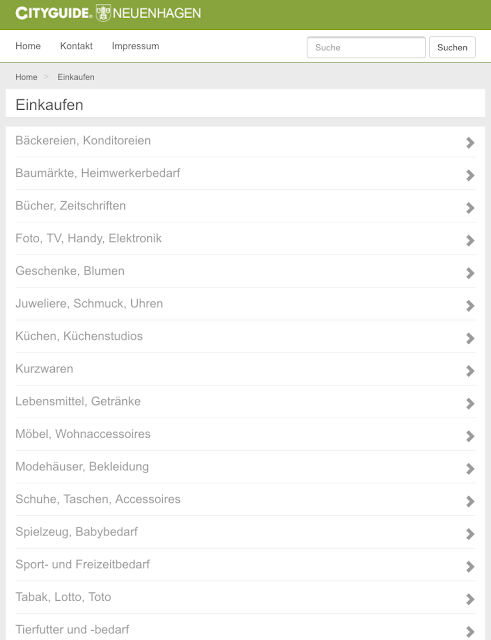Go to Home in the top navigation
The image size is (491, 640).
(28, 46)
